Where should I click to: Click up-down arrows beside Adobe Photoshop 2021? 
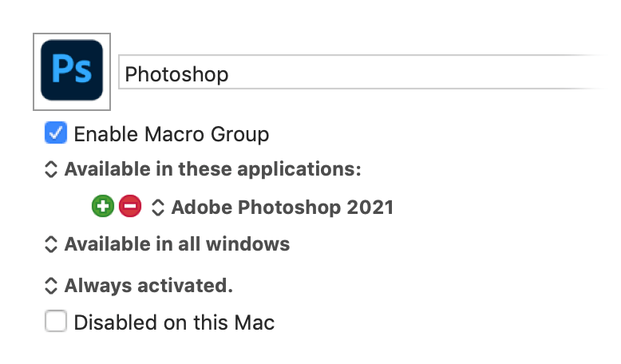(x=157, y=208)
